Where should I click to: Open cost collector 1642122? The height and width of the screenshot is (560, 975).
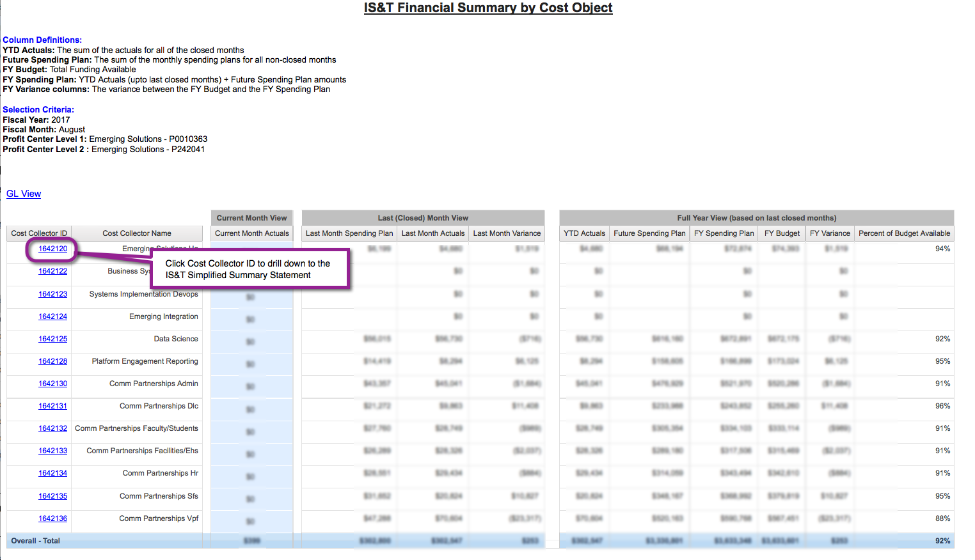click(52, 271)
